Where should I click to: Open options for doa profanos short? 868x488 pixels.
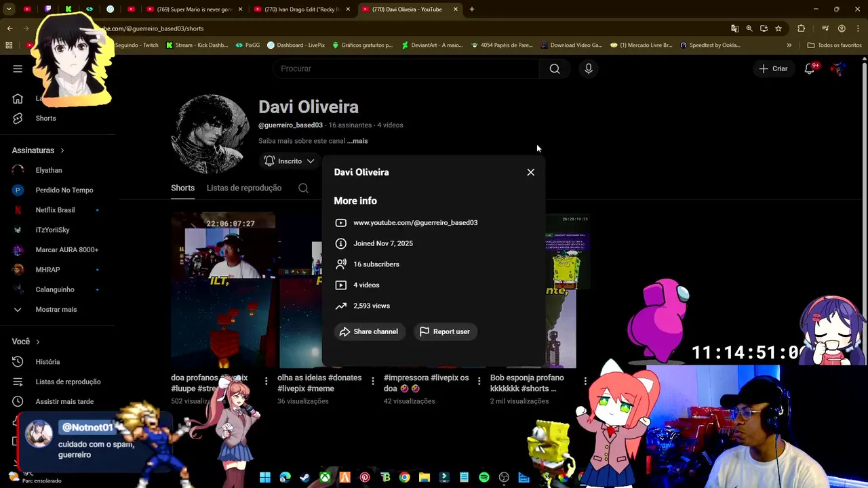coord(266,381)
